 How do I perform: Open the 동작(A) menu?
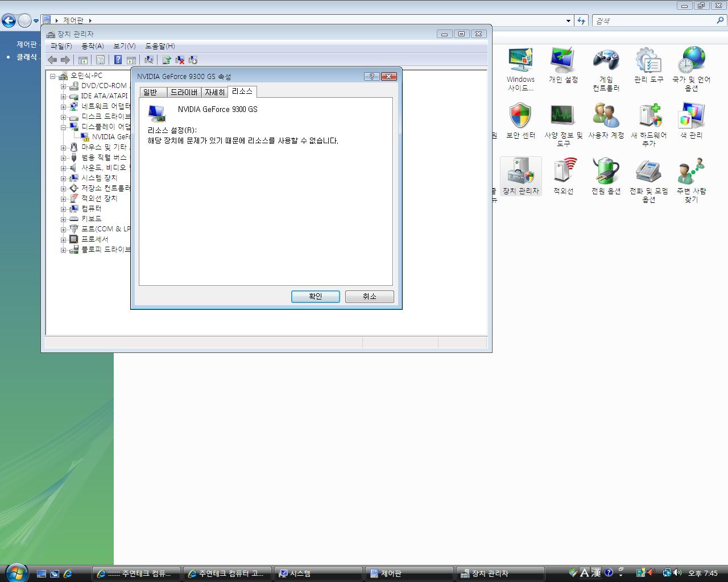(92, 46)
